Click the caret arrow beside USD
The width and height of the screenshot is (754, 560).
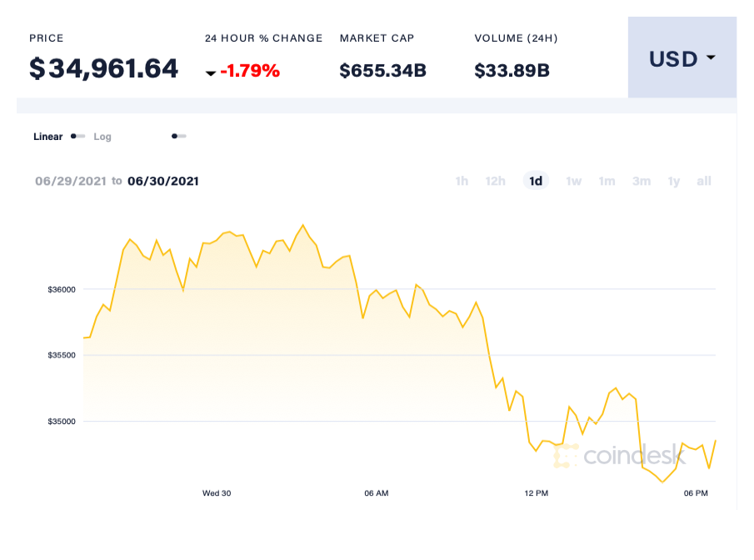click(x=711, y=58)
